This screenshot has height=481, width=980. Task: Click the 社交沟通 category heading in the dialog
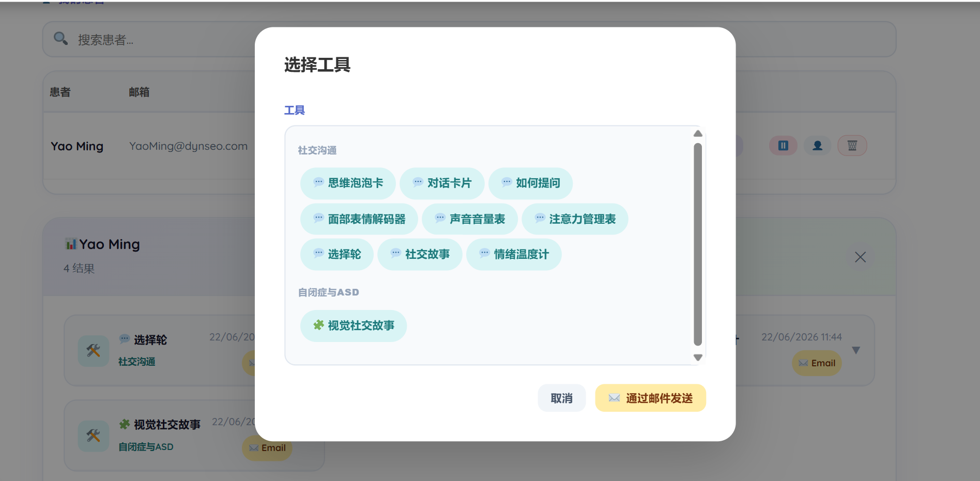317,150
